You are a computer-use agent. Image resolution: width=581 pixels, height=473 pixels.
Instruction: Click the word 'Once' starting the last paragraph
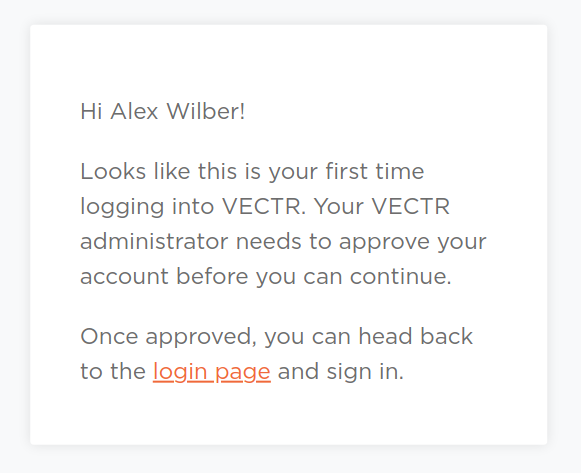(109, 337)
